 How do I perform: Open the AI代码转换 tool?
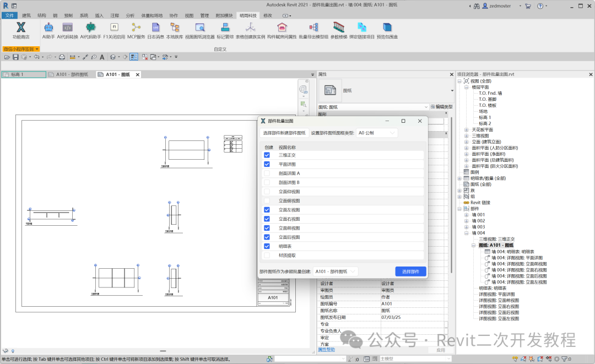click(x=68, y=30)
